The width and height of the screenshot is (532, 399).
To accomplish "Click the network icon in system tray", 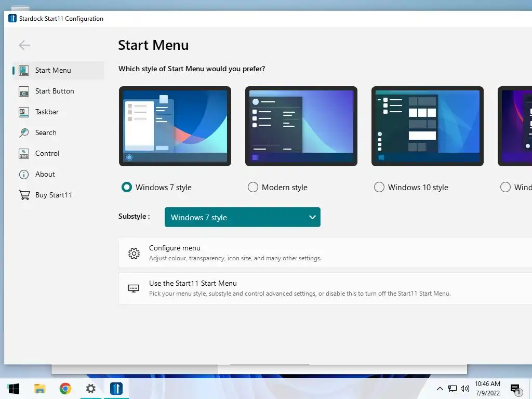I will click(453, 389).
